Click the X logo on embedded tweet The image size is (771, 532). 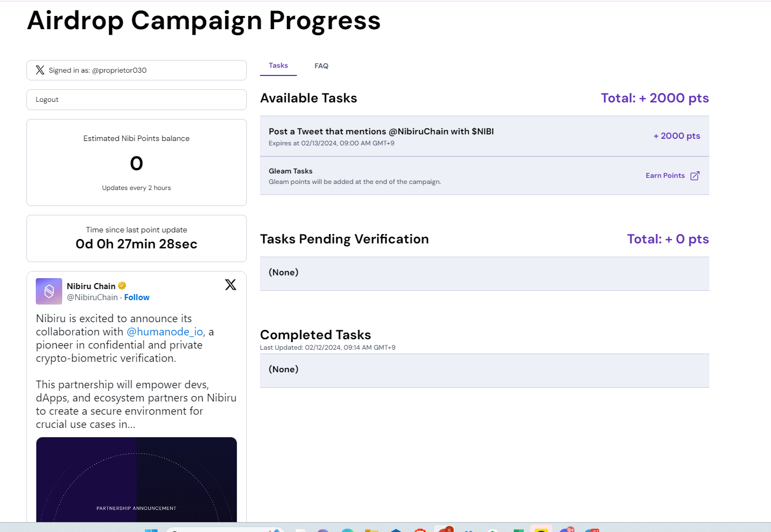tap(231, 285)
